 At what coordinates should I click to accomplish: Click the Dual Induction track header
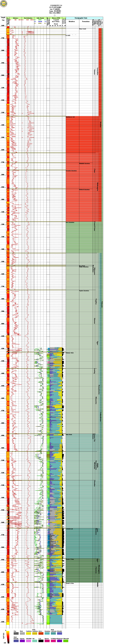28,18
